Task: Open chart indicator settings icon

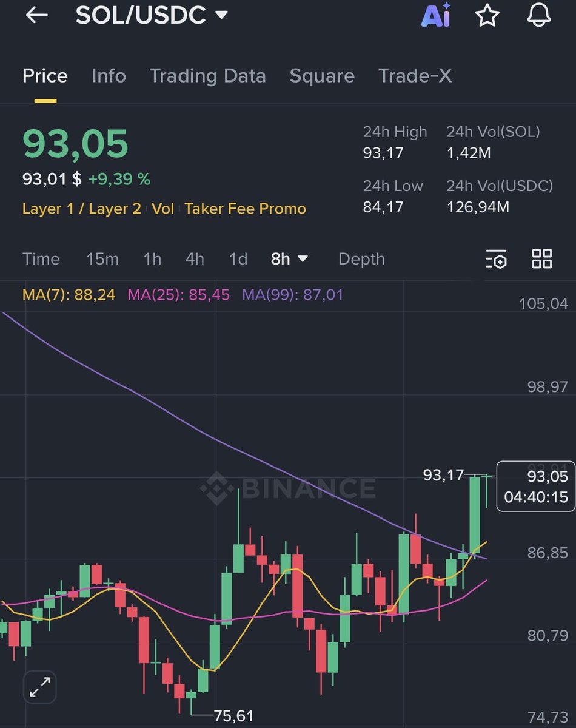Action: 496,259
